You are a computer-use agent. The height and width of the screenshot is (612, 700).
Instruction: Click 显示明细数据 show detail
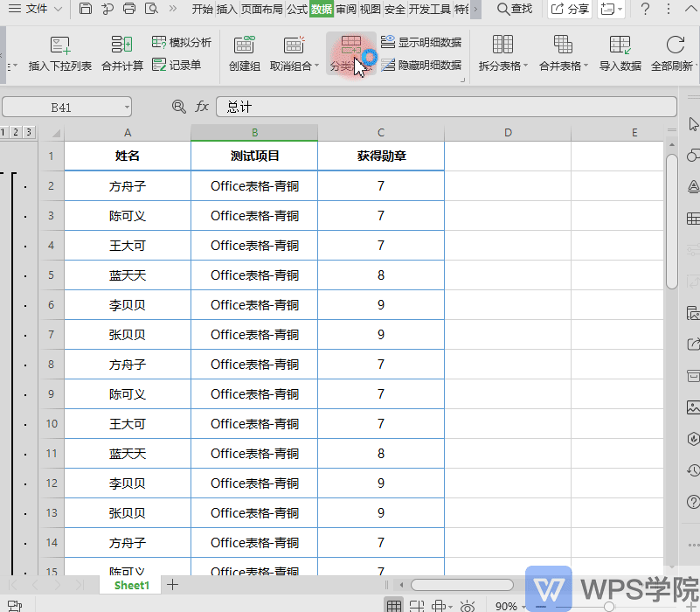pyautogui.click(x=421, y=43)
